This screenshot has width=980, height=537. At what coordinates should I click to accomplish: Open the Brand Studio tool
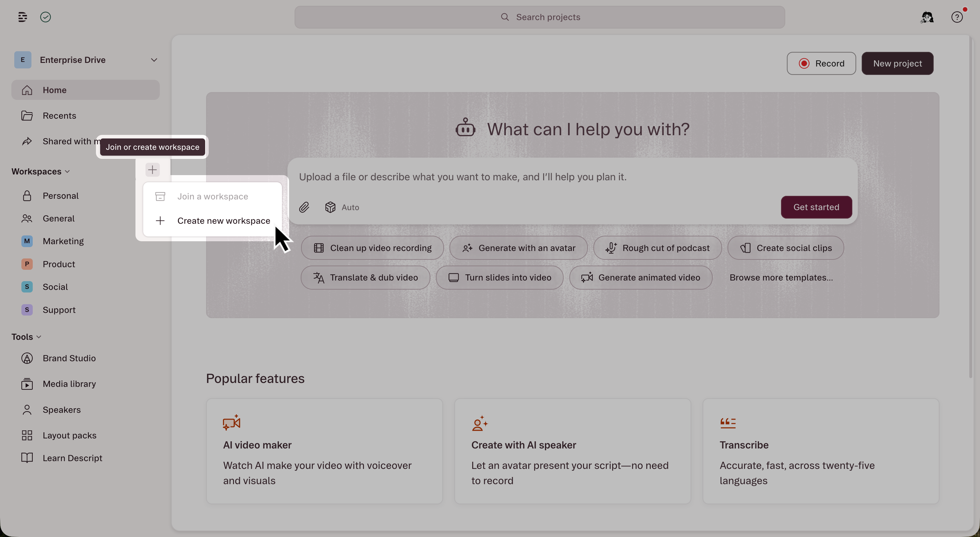click(69, 358)
